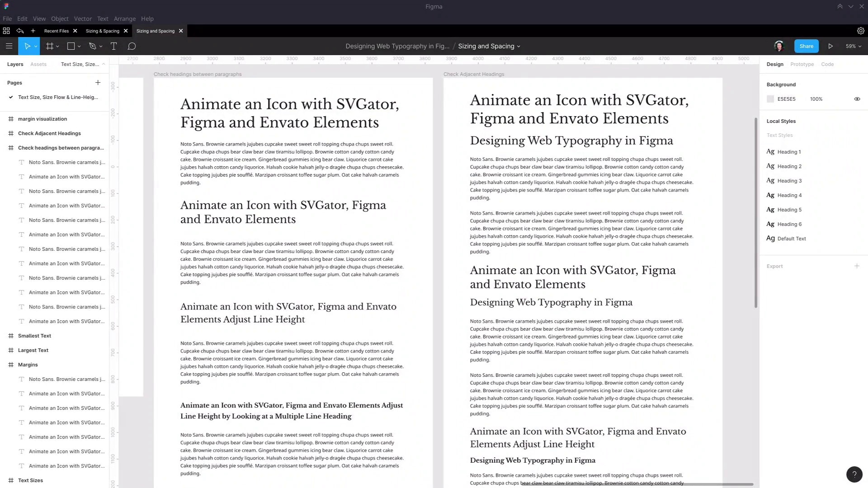
Task: Select the Pen tool
Action: 93,46
